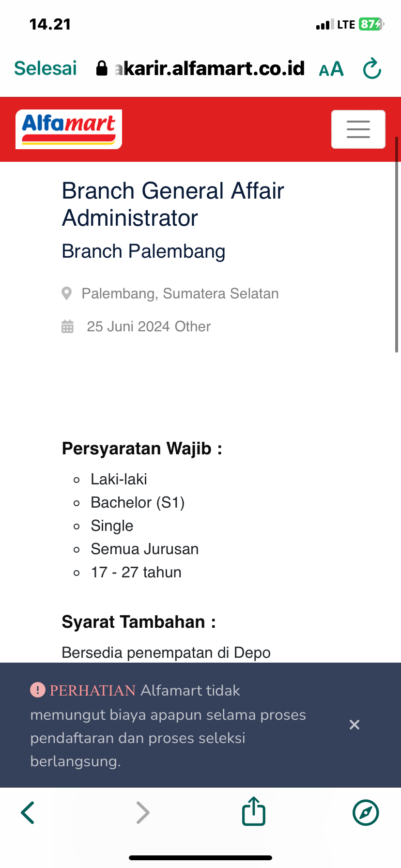
Task: Dismiss the PERHATIAN notice banner
Action: [355, 725]
